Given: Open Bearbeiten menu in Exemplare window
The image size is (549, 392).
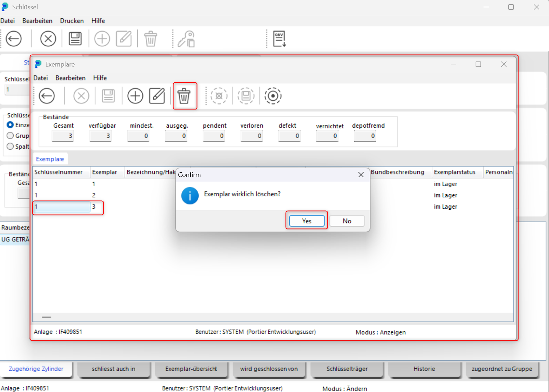Looking at the screenshot, I should coord(70,78).
